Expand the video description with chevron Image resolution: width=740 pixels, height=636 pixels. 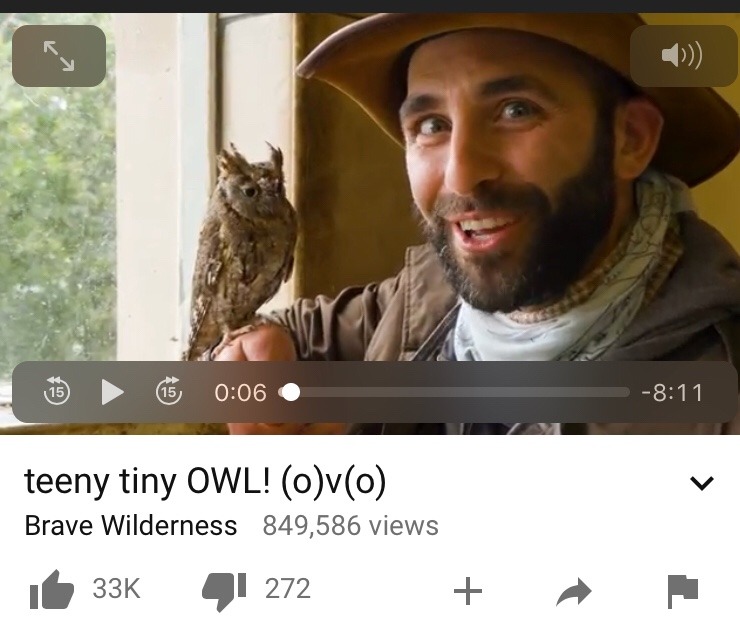pos(701,483)
